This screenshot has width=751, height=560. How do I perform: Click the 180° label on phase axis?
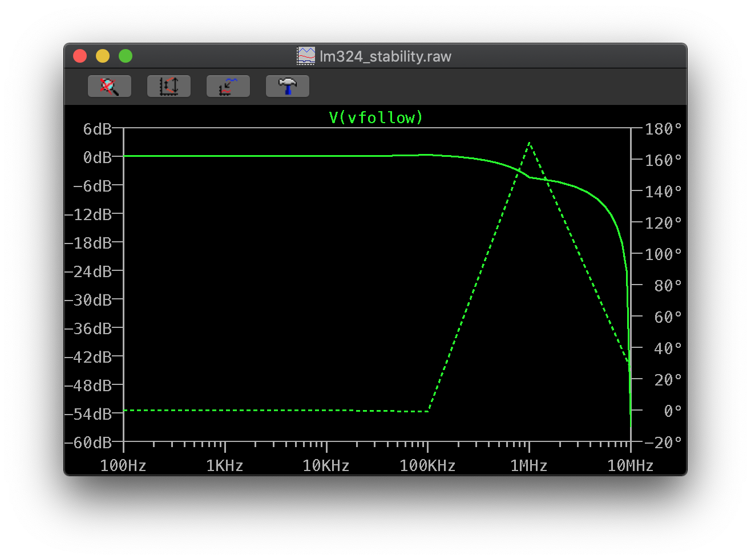tap(663, 129)
